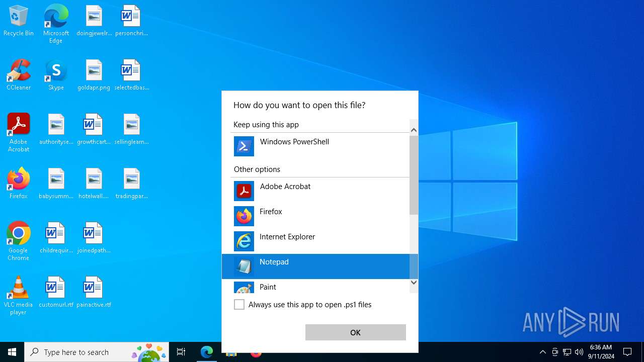The image size is (644, 362).
Task: Open the notification center icon
Action: tap(627, 352)
